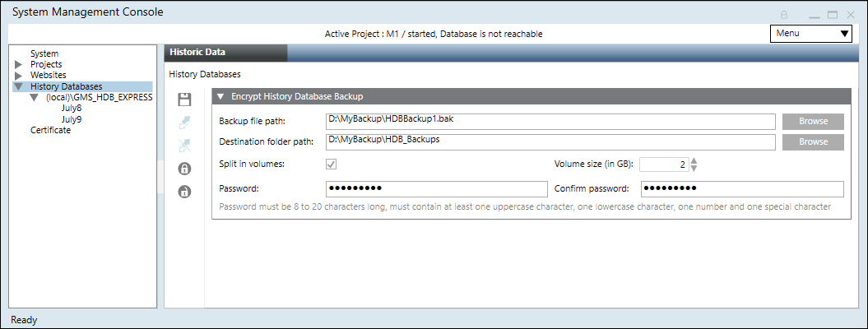Viewport: 868px width, 329px height.
Task: Click the lock icon in the title bar
Action: click(x=784, y=15)
